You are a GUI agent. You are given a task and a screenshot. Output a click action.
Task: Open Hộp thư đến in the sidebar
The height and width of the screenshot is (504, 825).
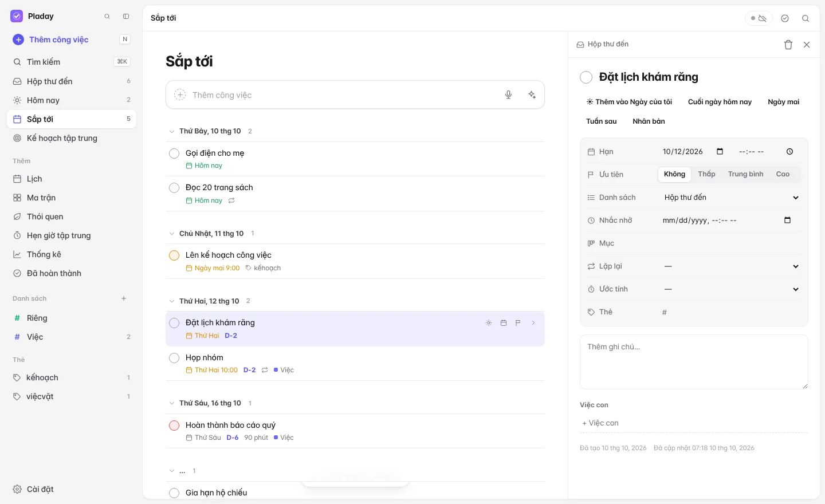coord(72,81)
